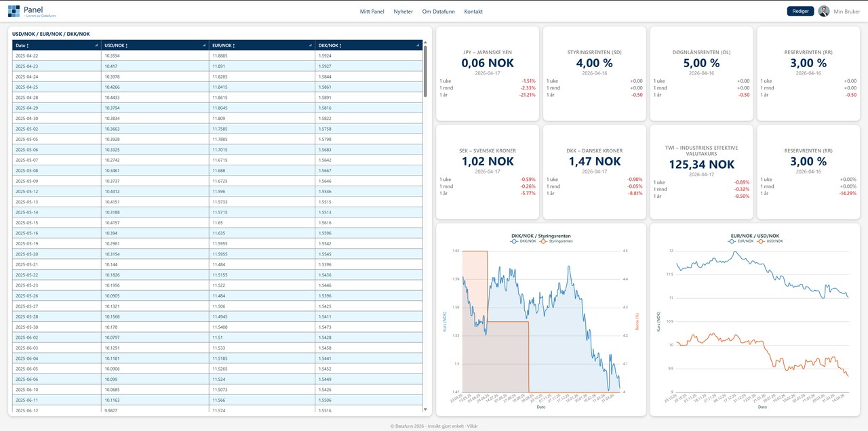868x431 pixels.
Task: Toggle the Styringsrenten series in the chart legend
Action: [x=555, y=241]
